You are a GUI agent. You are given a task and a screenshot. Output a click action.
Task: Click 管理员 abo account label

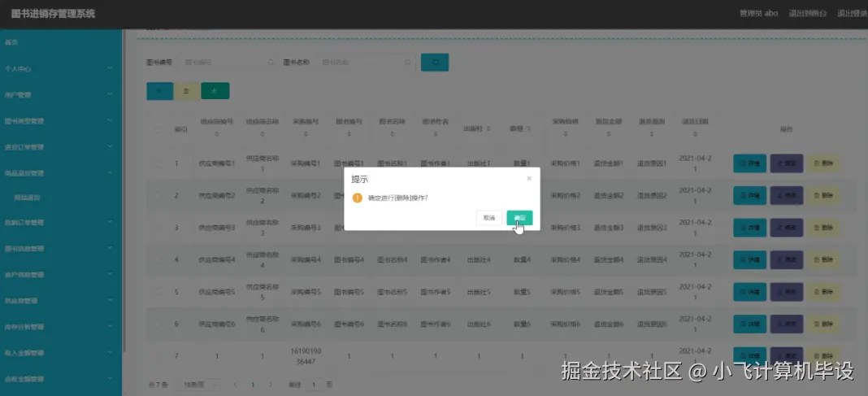[759, 13]
